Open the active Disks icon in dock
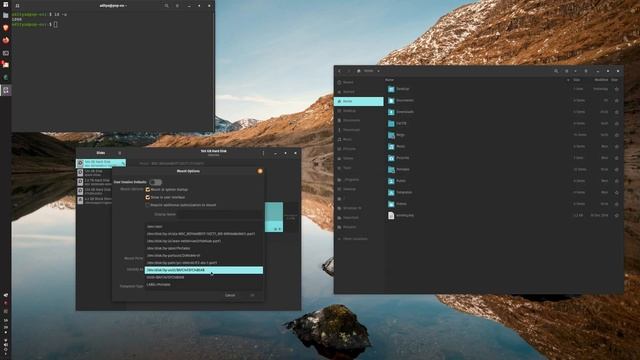640x360 pixels. point(6,90)
